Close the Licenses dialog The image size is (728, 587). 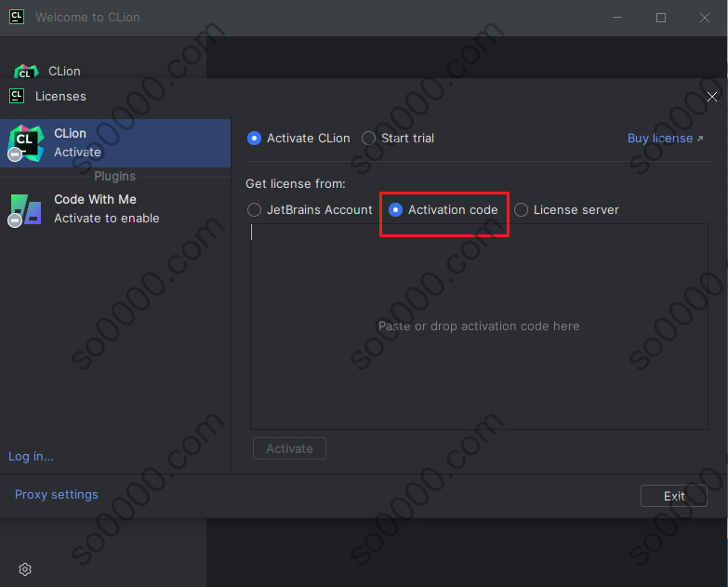712,97
